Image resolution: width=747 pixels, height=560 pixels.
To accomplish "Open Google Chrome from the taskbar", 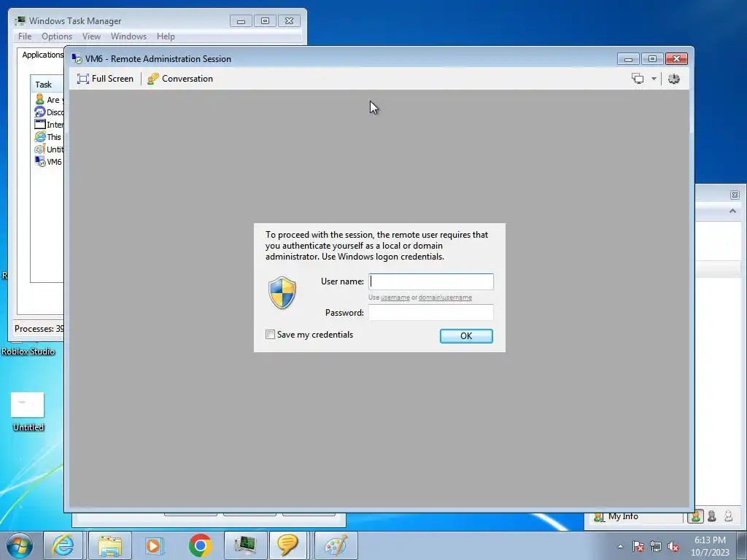I will pos(200,545).
